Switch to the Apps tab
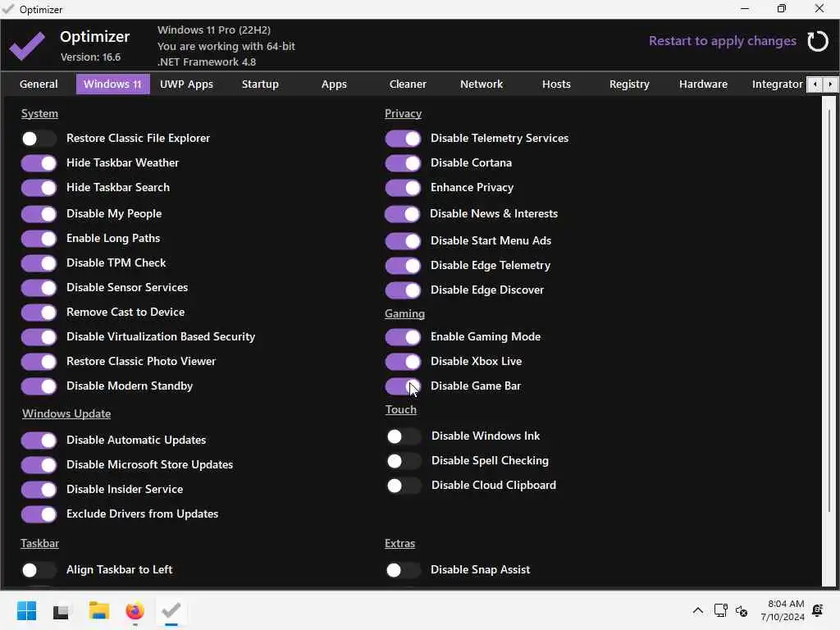 pyautogui.click(x=334, y=84)
